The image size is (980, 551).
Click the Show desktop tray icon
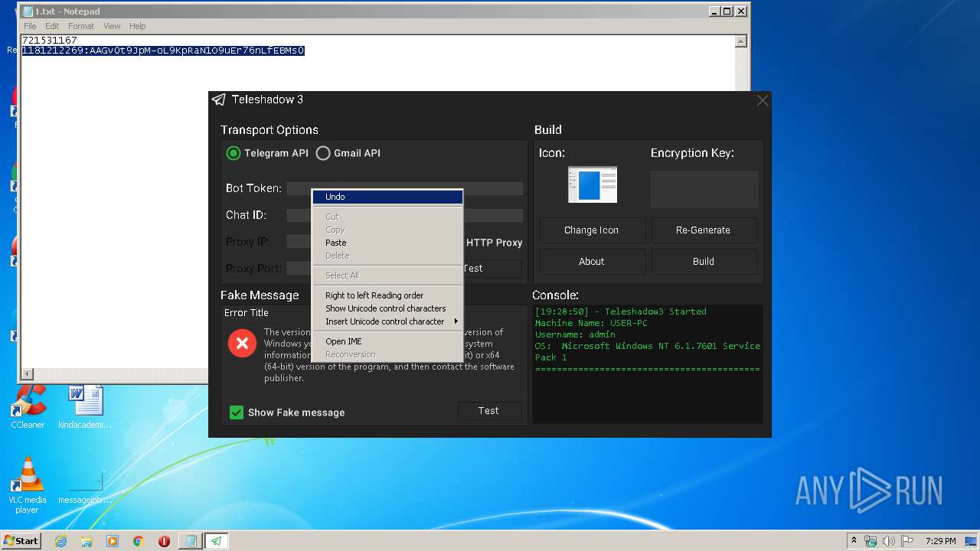(972, 541)
